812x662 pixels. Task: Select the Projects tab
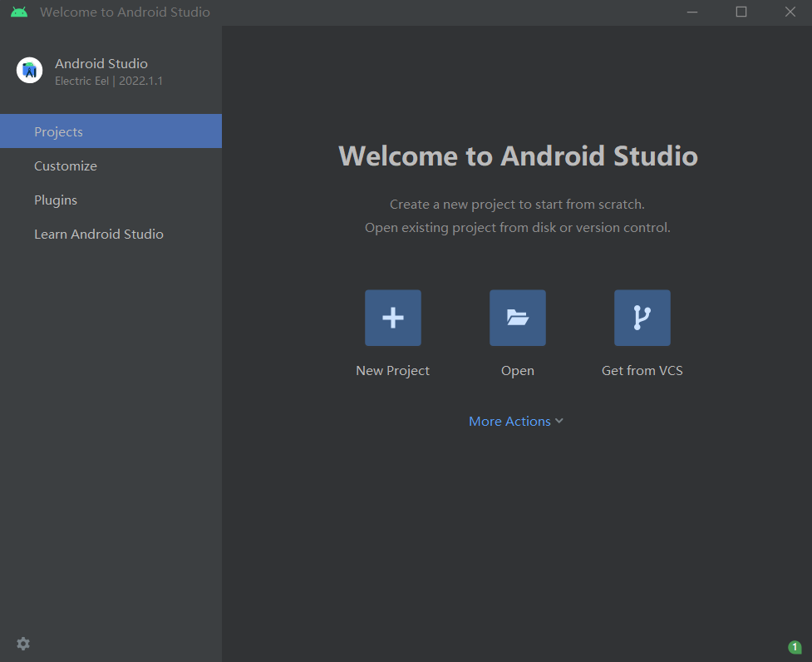pos(111,131)
